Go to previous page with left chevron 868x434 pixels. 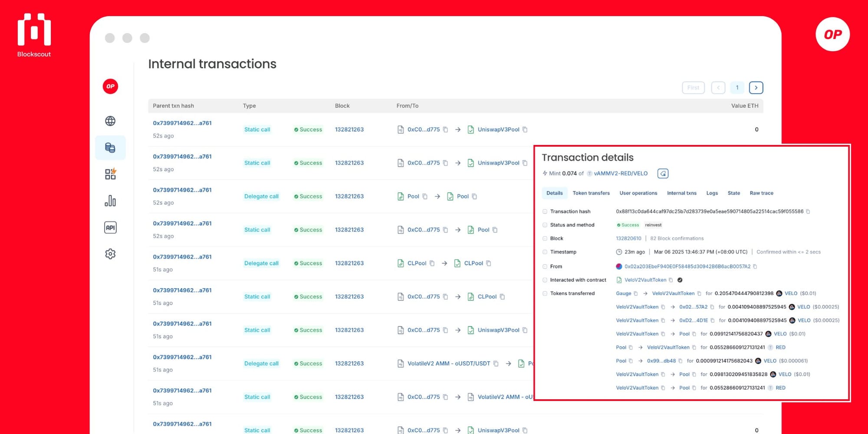click(x=718, y=88)
